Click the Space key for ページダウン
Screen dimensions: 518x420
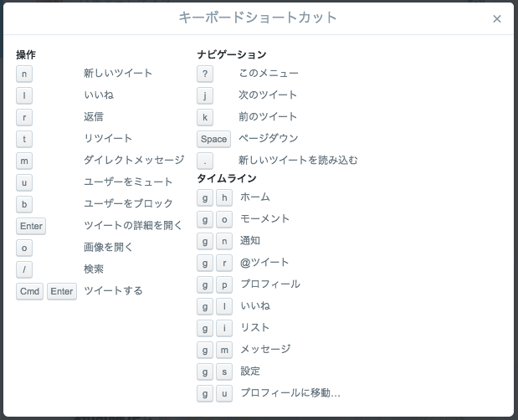(x=213, y=139)
